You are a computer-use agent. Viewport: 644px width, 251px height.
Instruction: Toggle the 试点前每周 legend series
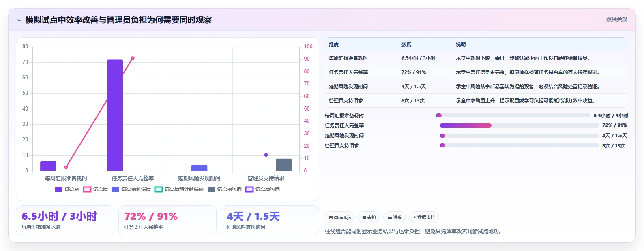(225, 189)
